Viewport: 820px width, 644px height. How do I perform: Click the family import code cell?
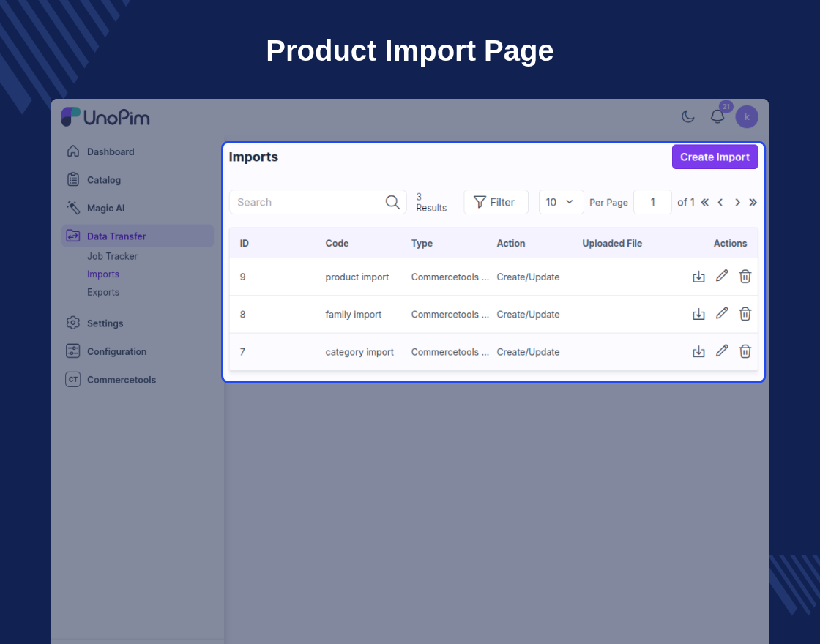354,315
